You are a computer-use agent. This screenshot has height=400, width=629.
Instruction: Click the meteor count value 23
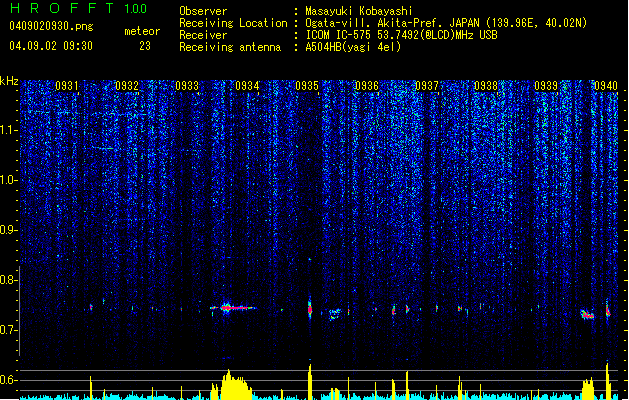pos(145,46)
